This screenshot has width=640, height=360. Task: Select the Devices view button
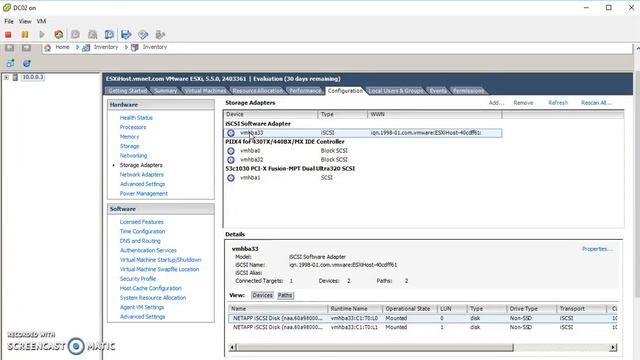(262, 296)
